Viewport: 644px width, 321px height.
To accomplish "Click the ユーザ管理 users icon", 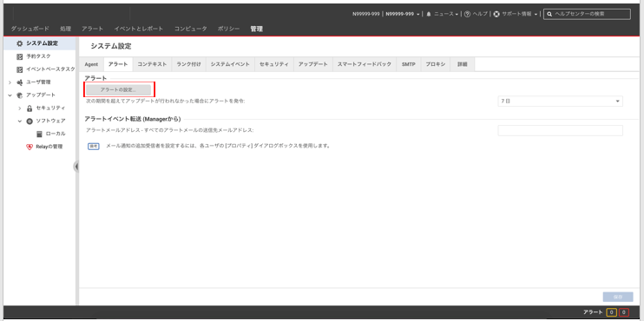I will pos(19,82).
